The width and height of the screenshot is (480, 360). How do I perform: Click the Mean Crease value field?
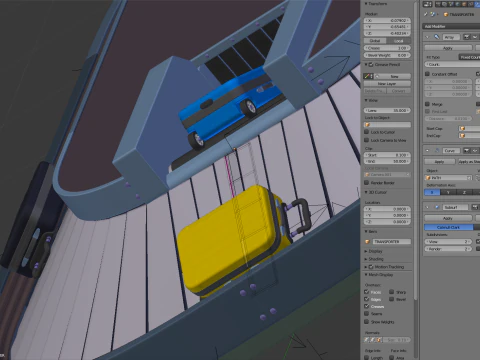point(387,48)
